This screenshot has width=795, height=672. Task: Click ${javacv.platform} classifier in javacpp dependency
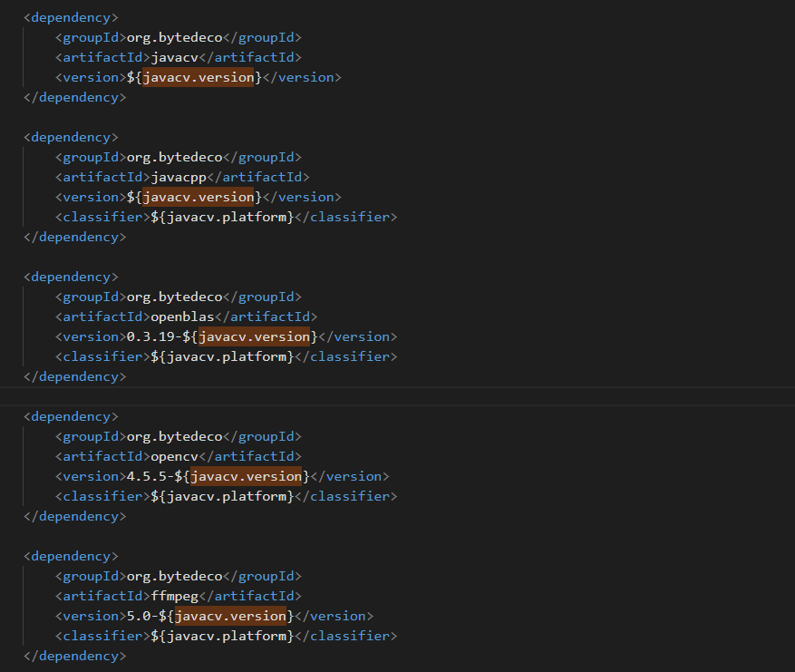[222, 217]
